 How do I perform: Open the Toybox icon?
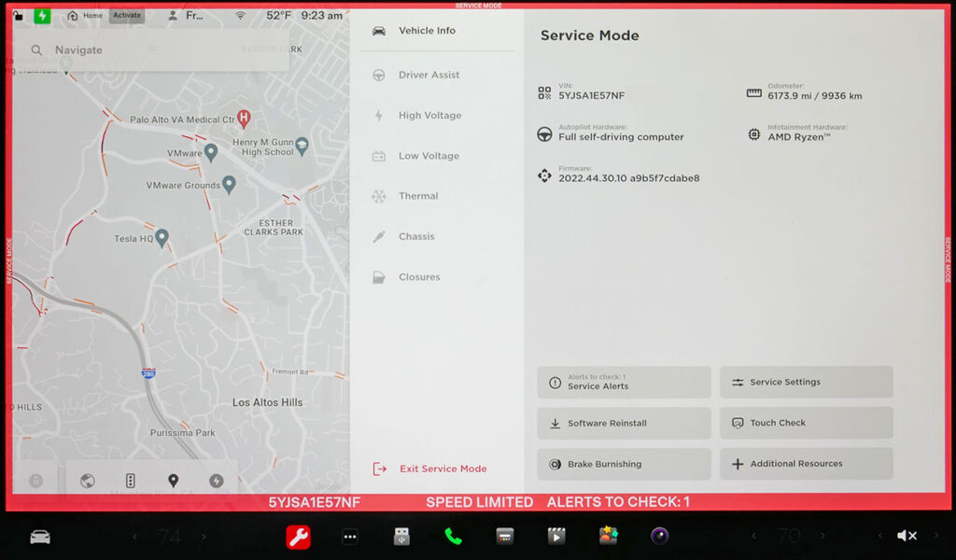pyautogui.click(x=608, y=536)
